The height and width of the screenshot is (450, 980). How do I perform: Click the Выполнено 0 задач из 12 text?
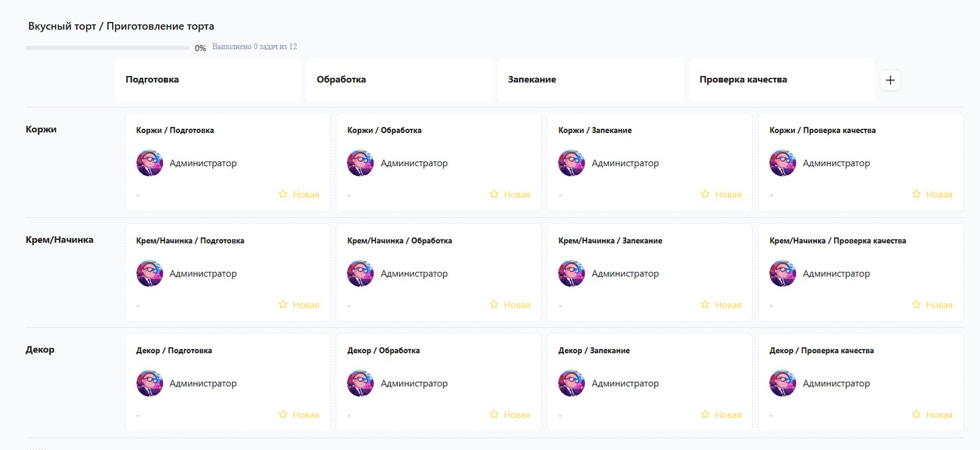tap(255, 47)
